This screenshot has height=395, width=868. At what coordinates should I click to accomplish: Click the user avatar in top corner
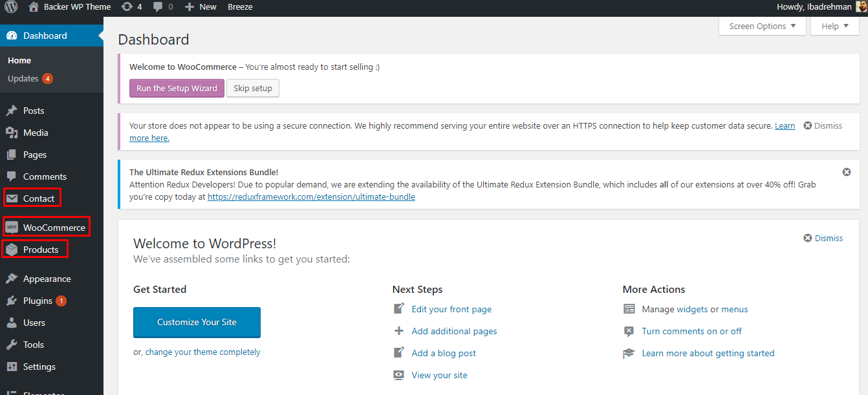click(861, 7)
